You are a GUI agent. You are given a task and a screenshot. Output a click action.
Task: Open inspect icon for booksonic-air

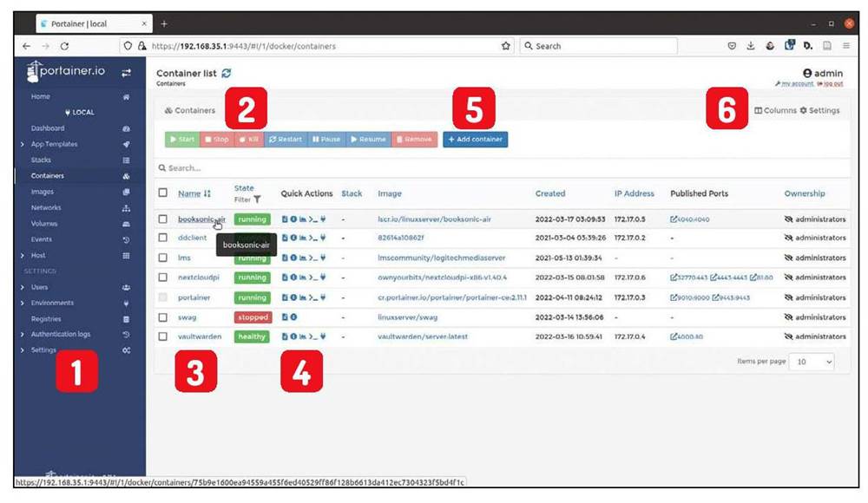pyautogui.click(x=293, y=219)
